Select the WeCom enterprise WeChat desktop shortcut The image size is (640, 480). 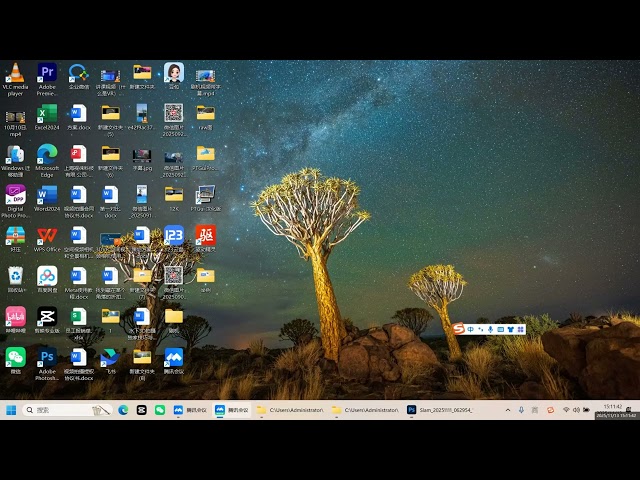point(78,76)
